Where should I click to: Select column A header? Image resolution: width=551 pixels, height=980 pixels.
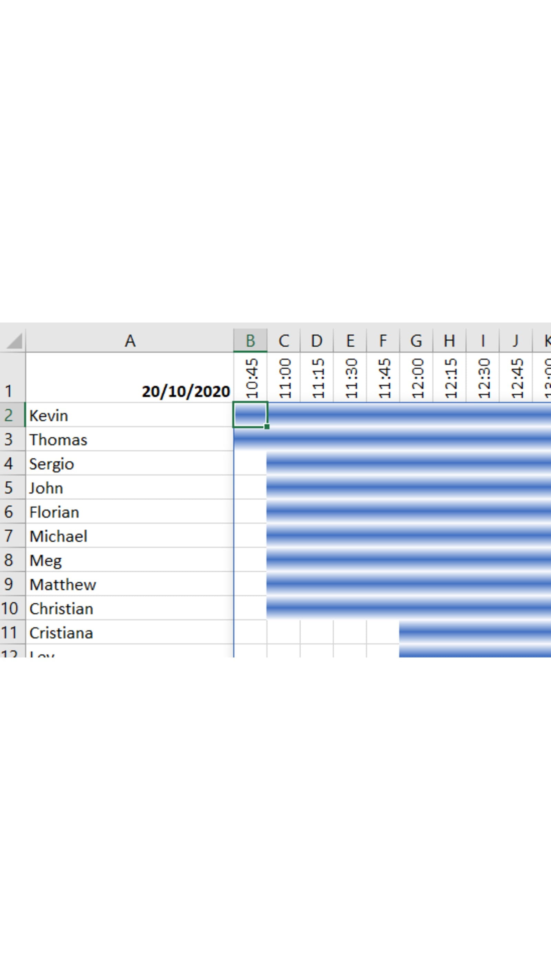coord(130,340)
